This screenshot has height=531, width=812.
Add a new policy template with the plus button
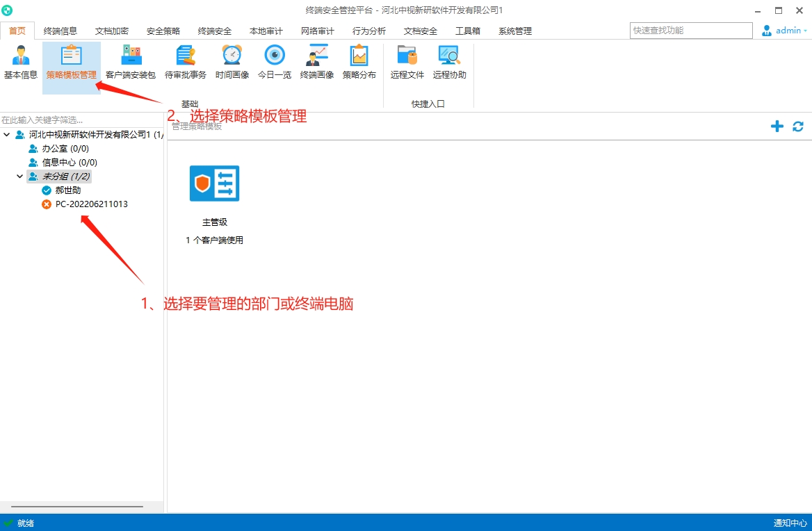coord(777,126)
